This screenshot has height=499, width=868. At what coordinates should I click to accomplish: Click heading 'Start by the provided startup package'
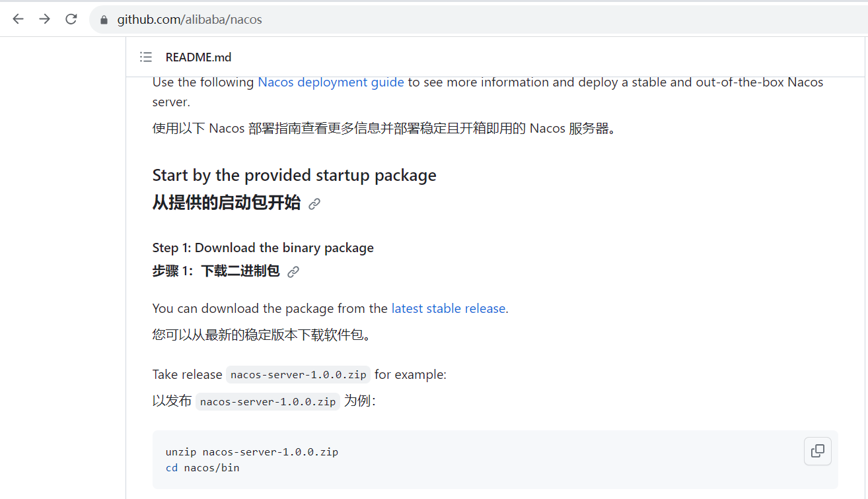click(295, 175)
